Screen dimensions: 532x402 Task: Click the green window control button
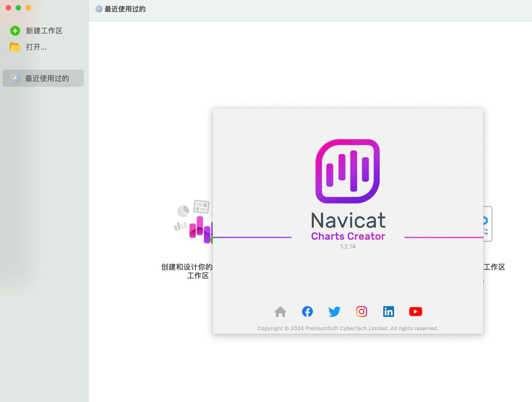click(18, 8)
